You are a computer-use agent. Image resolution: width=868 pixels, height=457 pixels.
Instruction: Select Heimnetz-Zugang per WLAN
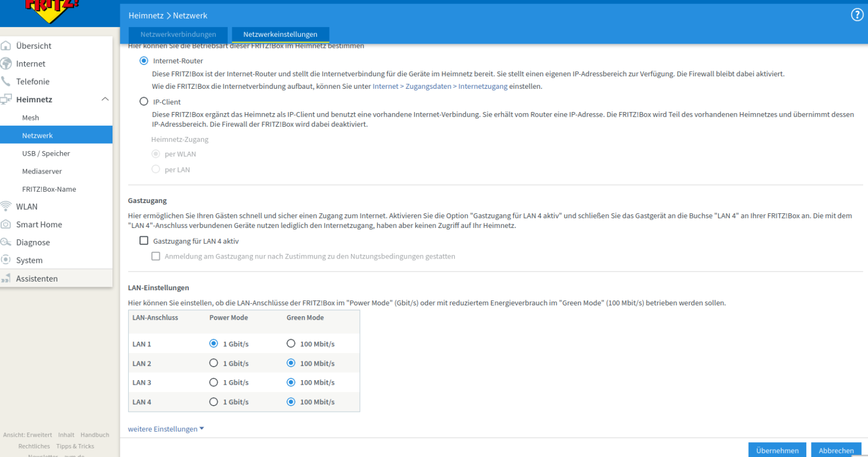point(155,154)
